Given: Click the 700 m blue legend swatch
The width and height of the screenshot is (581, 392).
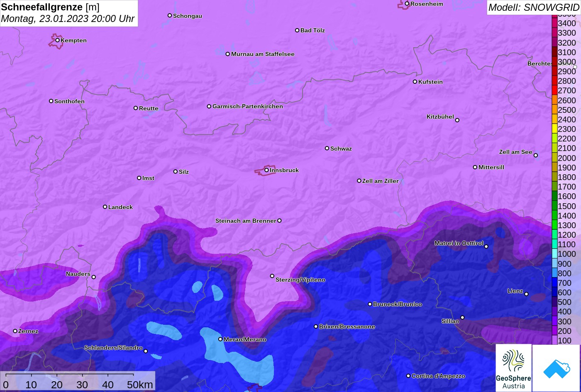Looking at the screenshot, I should [x=554, y=282].
